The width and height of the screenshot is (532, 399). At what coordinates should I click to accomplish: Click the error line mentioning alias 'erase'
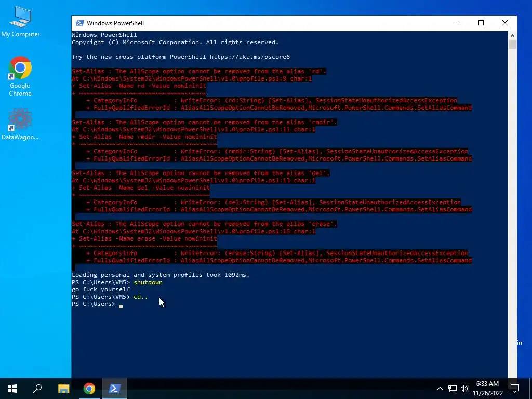(x=204, y=224)
